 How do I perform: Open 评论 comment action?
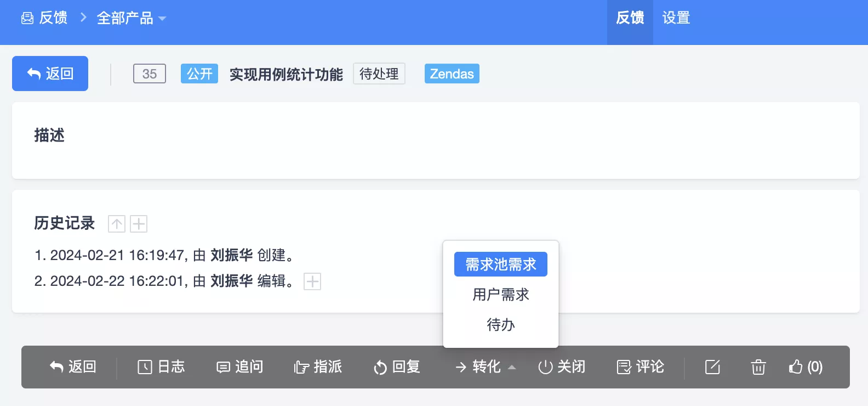(x=640, y=367)
